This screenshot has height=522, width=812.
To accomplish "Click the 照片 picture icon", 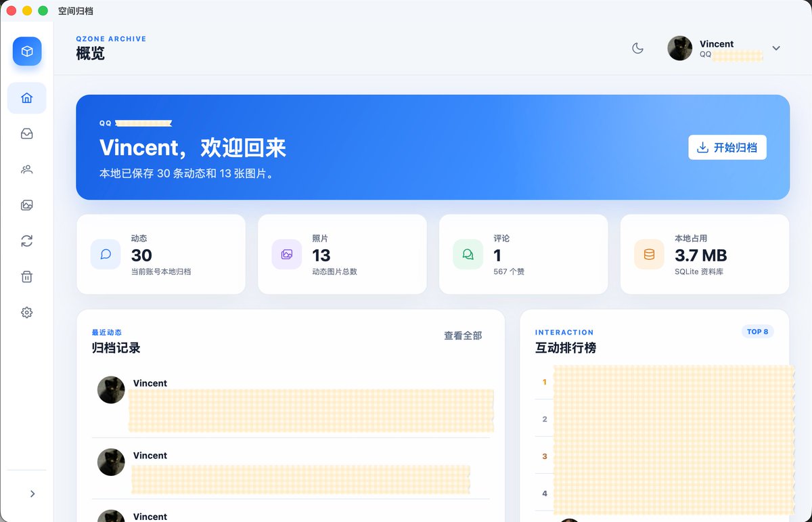I will (287, 255).
